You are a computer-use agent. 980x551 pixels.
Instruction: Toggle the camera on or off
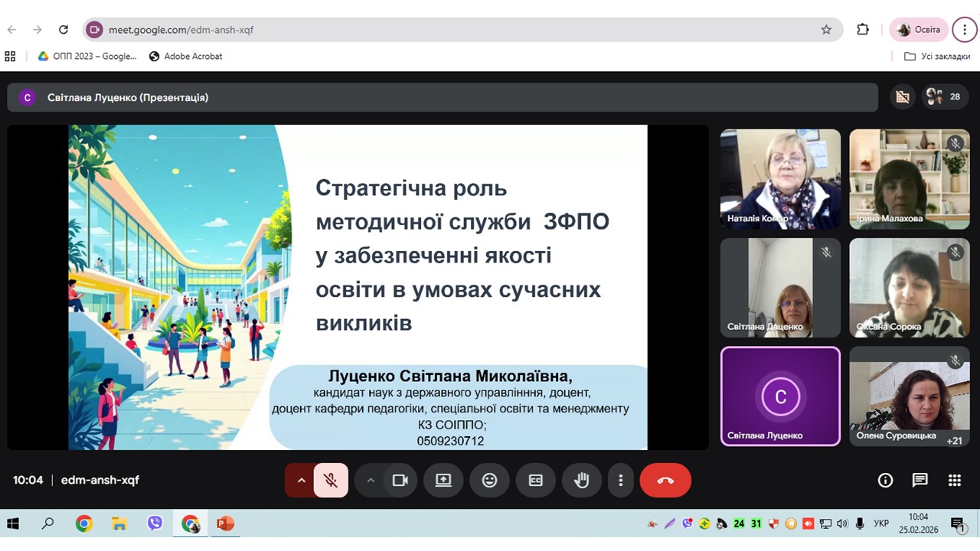[400, 481]
